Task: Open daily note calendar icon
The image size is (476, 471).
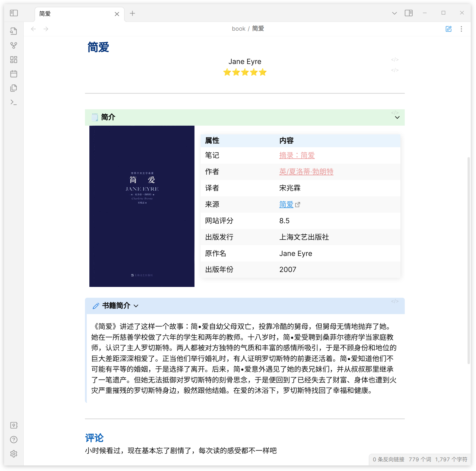Action: coord(14,74)
